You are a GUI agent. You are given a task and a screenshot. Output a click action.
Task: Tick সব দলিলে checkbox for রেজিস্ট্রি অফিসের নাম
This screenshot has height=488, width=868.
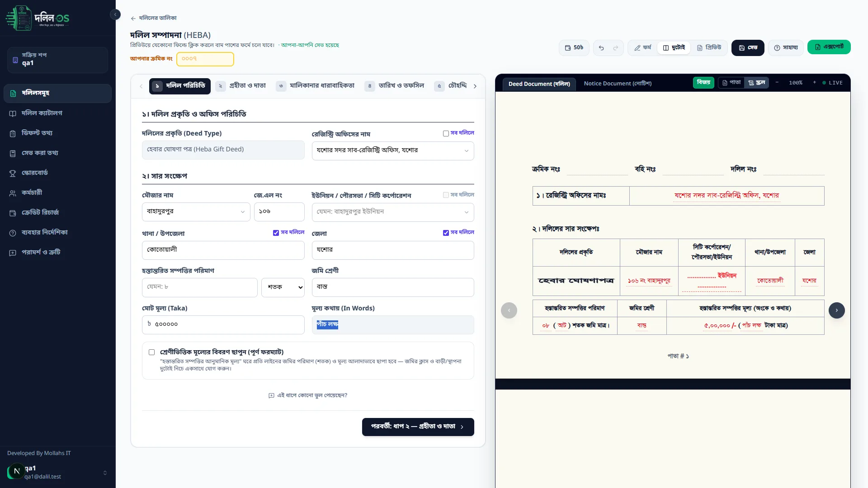pos(446,133)
